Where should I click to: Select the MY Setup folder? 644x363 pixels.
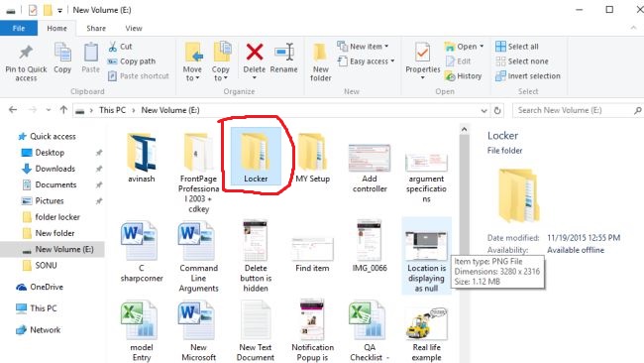(x=312, y=158)
